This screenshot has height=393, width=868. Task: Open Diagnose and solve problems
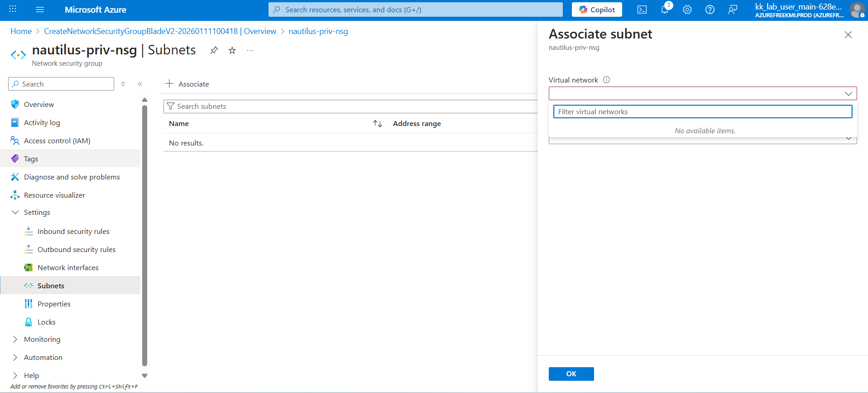pyautogui.click(x=72, y=177)
